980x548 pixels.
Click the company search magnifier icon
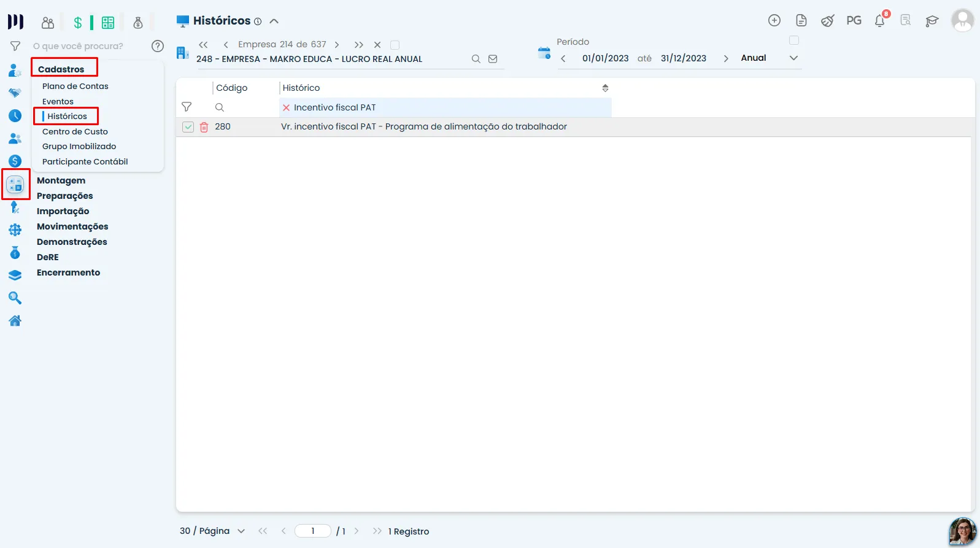pos(476,59)
